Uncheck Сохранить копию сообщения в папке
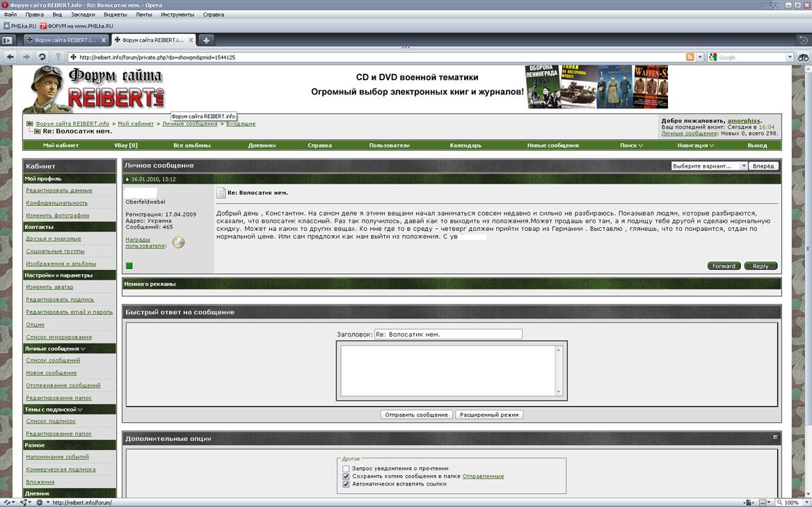812x507 pixels. (x=346, y=476)
